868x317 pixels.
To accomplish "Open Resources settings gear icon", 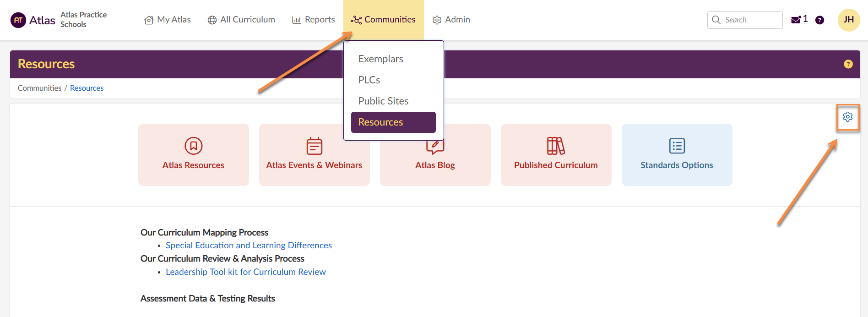I will 847,117.
